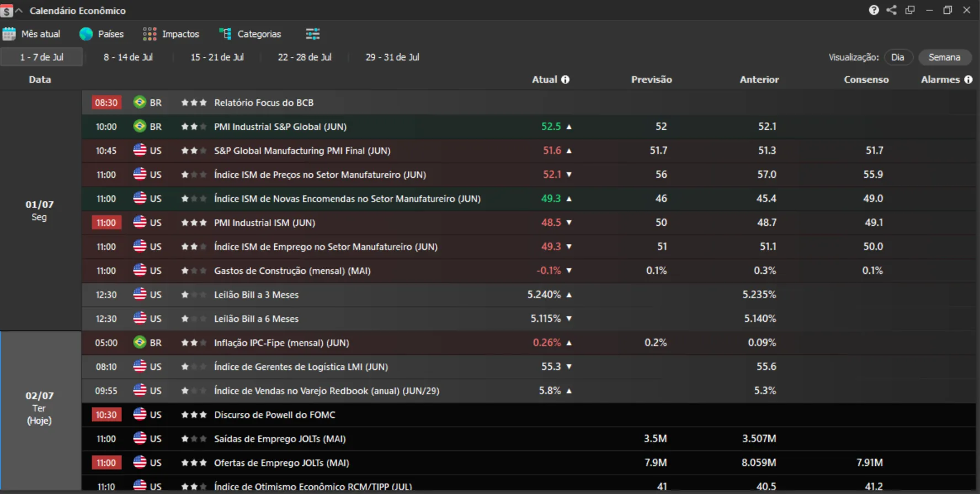Click the Anterior column header
The height and width of the screenshot is (494, 980).
coord(759,79)
